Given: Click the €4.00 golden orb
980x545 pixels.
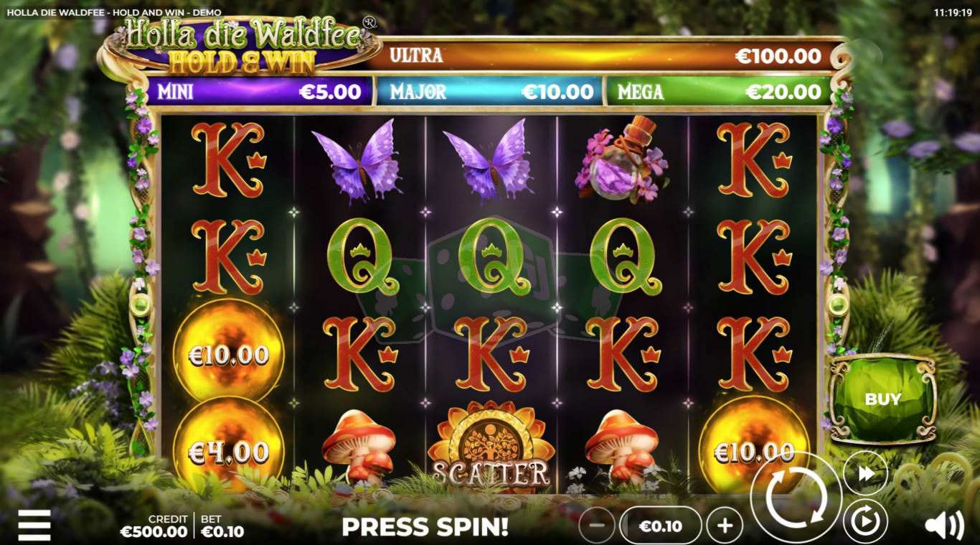Looking at the screenshot, I should pyautogui.click(x=229, y=452).
